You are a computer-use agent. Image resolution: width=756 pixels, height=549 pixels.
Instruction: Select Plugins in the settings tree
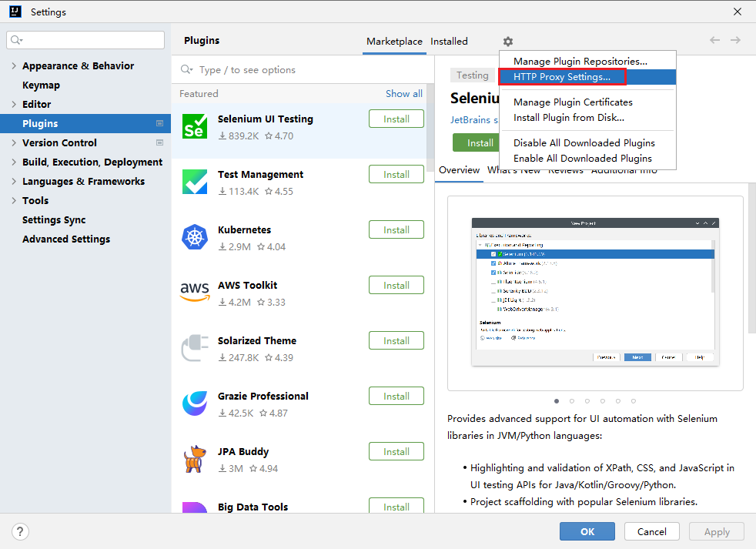(x=85, y=123)
